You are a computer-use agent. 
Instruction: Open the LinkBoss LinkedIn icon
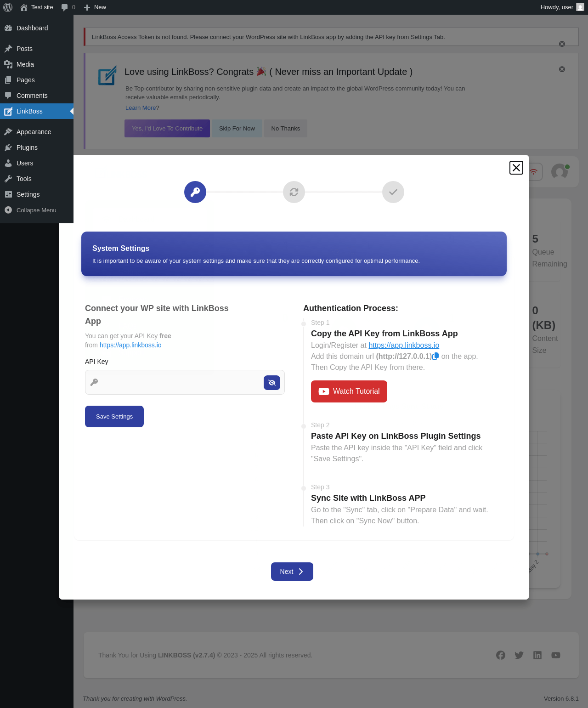tap(537, 655)
